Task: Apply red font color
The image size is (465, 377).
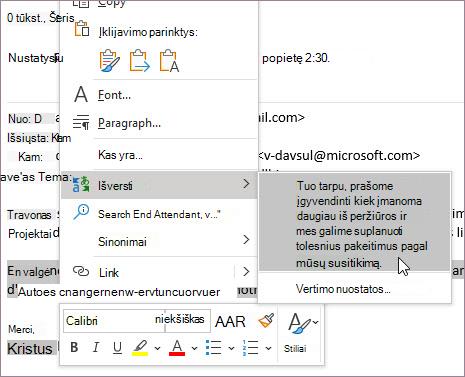Action: pos(177,347)
